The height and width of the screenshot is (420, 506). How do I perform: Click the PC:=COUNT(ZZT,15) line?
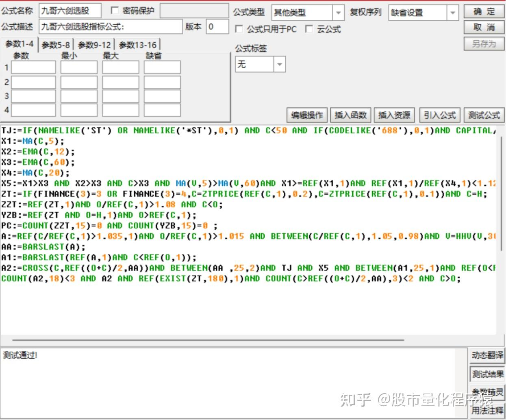click(109, 226)
